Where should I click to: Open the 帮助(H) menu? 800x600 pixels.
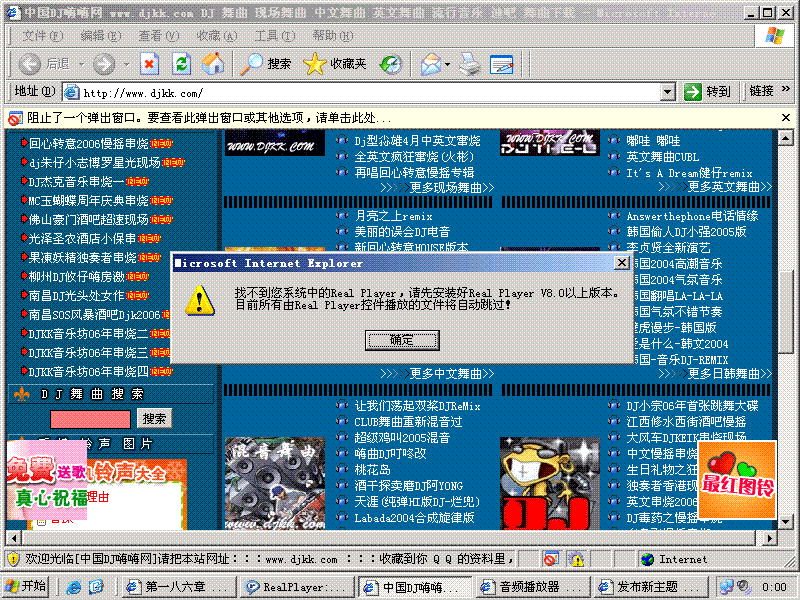333,36
